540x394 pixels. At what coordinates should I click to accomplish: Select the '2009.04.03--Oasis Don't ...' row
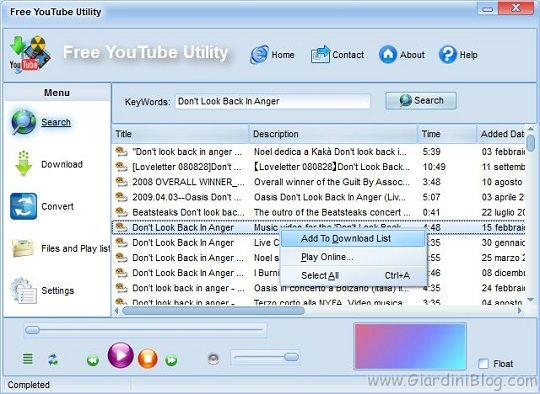pyautogui.click(x=319, y=197)
